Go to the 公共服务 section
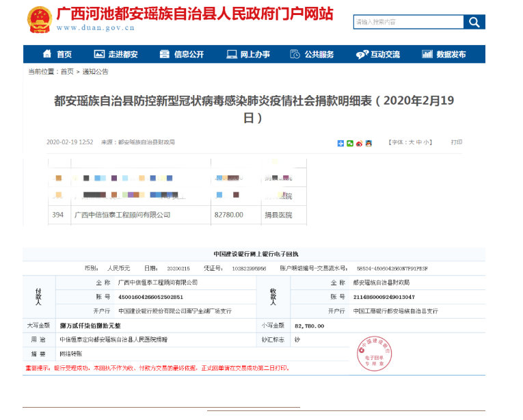This screenshot has width=523, height=420. pos(312,55)
